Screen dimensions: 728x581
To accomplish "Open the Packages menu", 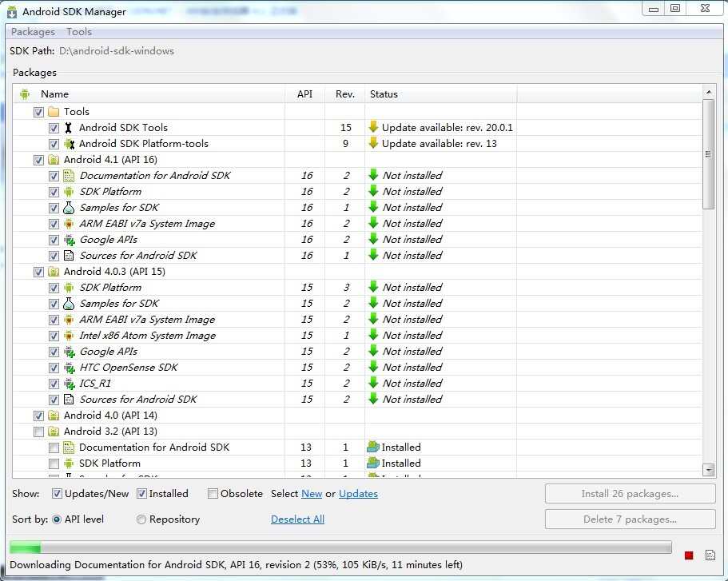I will pos(33,32).
